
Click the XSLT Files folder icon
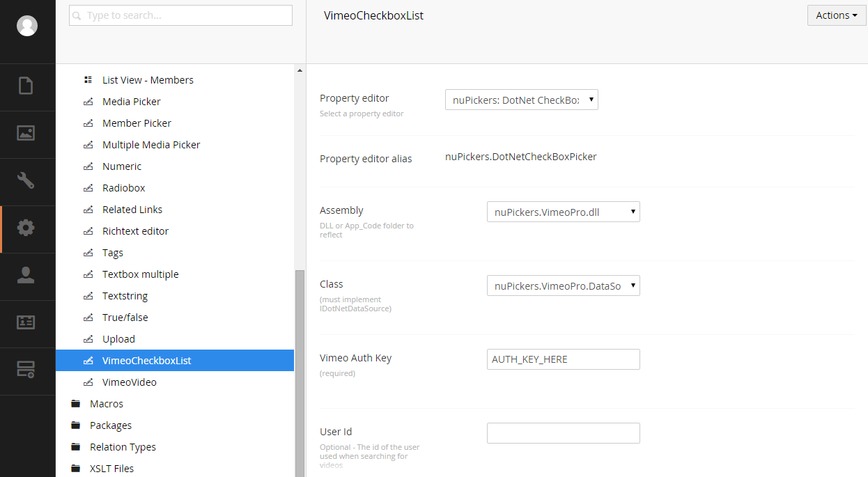[75, 469]
